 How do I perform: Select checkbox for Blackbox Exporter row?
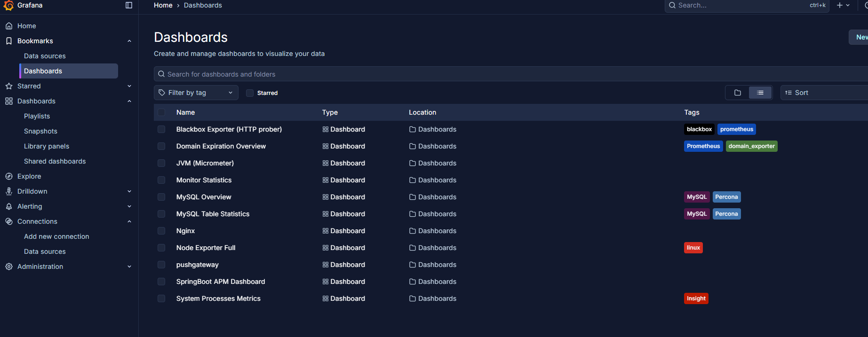[x=161, y=129]
